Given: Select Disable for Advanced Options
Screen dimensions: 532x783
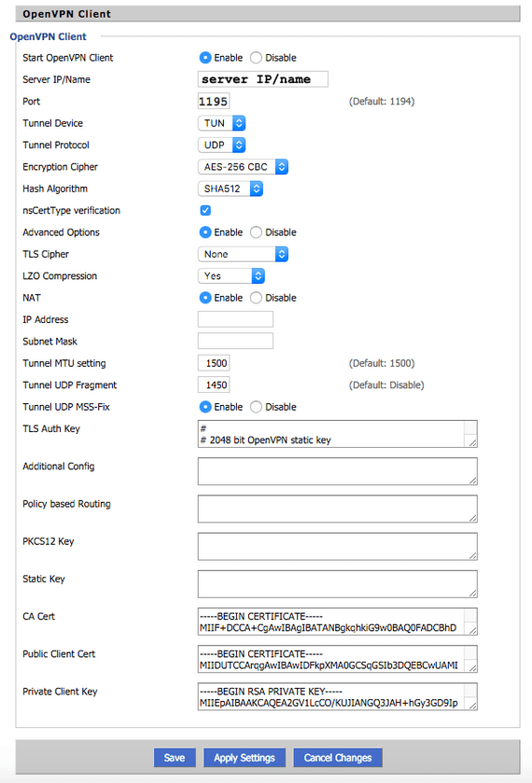Looking at the screenshot, I should pos(256,232).
